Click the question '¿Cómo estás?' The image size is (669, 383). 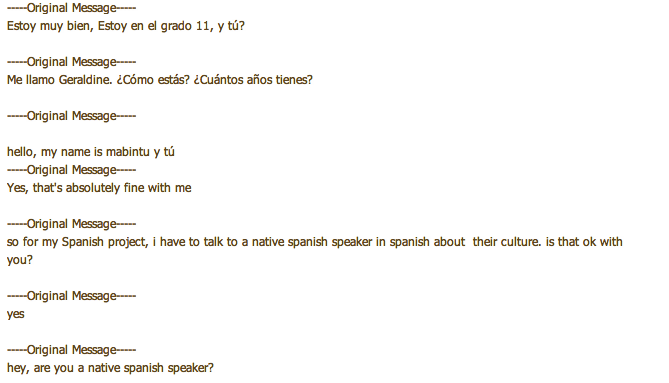tap(153, 80)
